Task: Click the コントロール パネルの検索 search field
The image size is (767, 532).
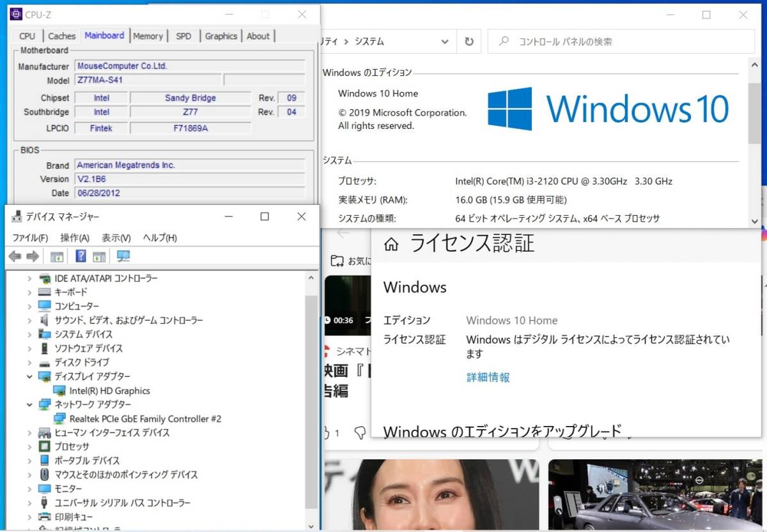Action: [x=621, y=42]
